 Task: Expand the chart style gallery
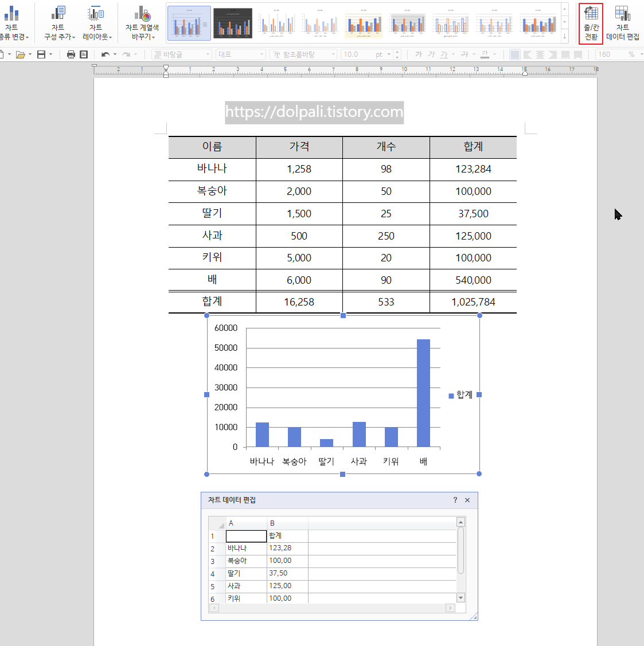(x=565, y=37)
